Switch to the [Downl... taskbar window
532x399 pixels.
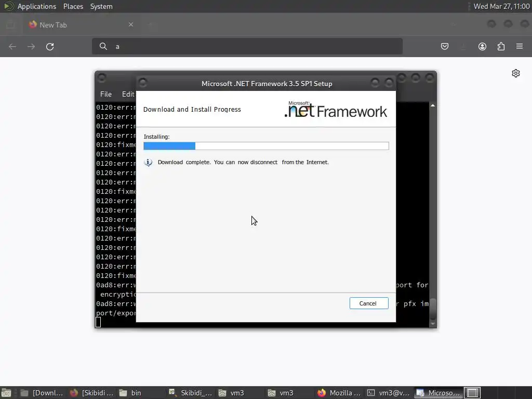coord(42,393)
